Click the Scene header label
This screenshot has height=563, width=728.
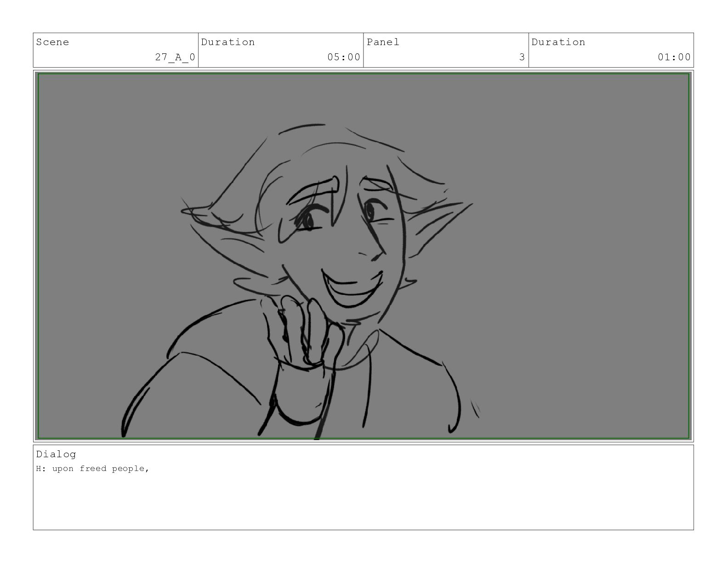pos(52,42)
